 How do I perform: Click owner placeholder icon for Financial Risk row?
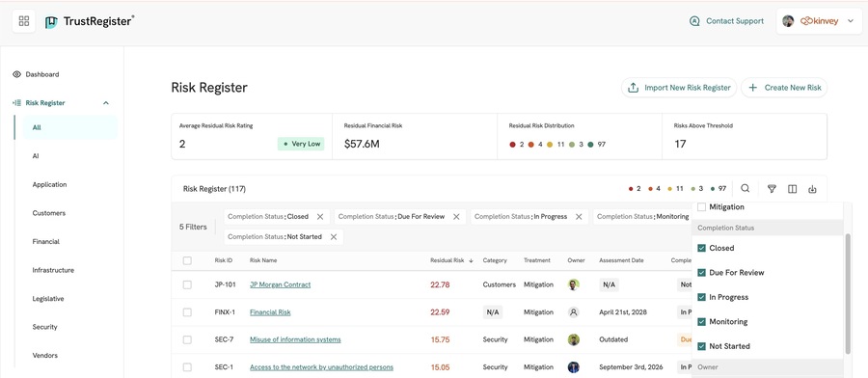pyautogui.click(x=574, y=312)
